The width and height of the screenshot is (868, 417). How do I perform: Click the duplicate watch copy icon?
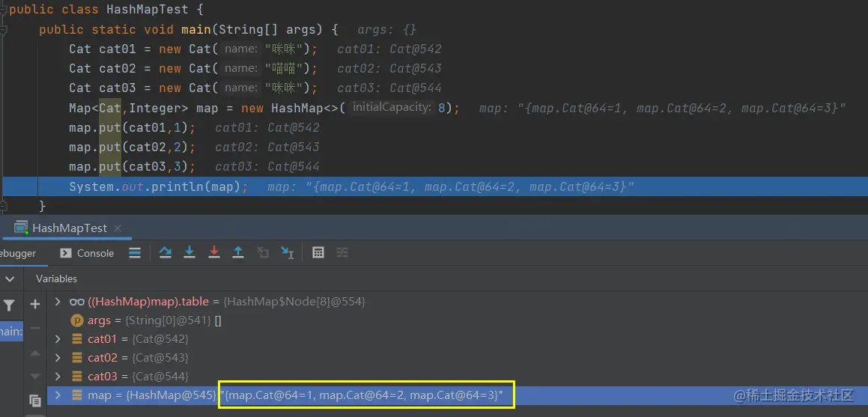tap(35, 401)
